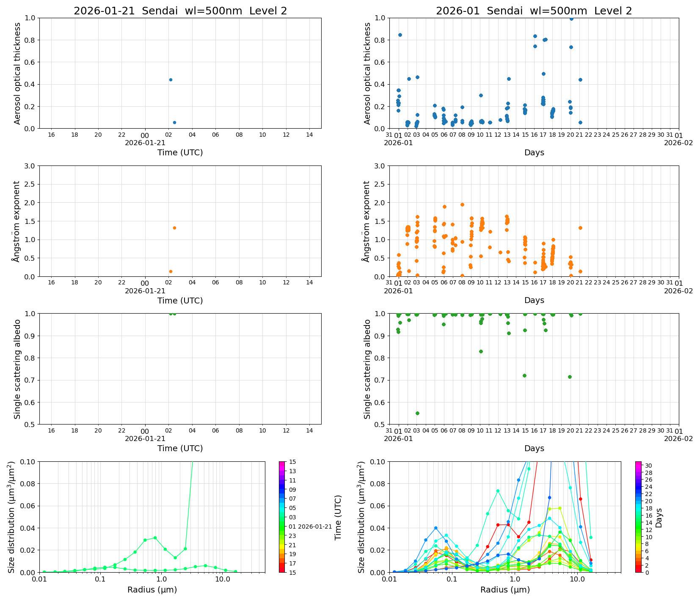This screenshot has width=700, height=601.
Task: Click the Radius (µm) axis label on the left plot
Action: pos(153,589)
